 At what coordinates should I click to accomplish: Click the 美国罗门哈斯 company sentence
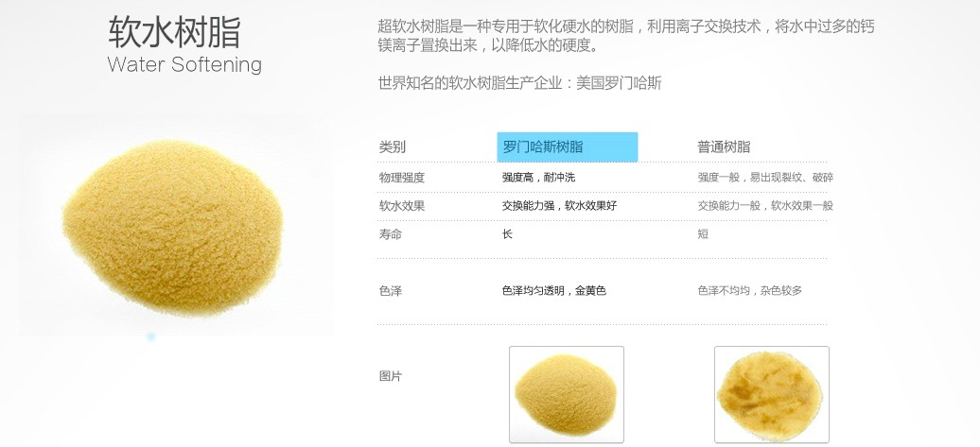click(520, 83)
